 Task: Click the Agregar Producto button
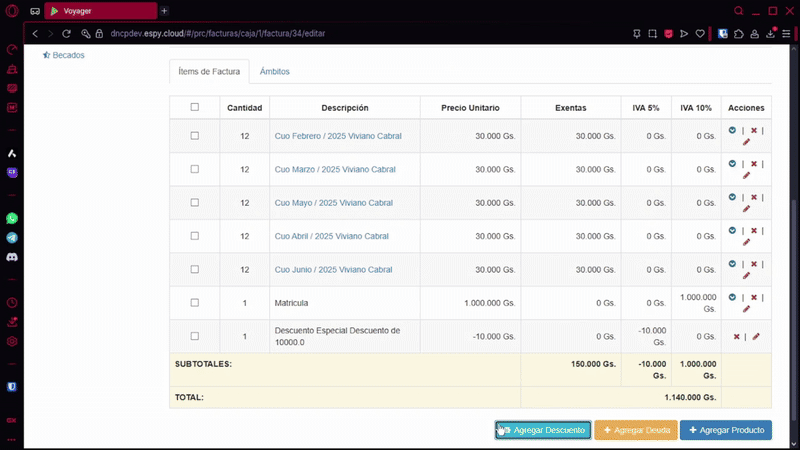coord(726,430)
